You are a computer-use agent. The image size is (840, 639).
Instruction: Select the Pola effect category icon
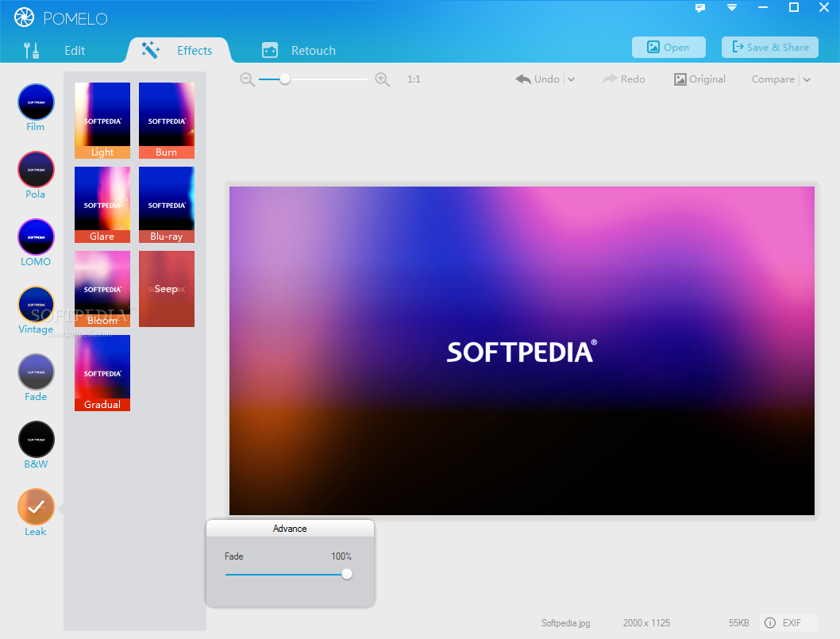[36, 169]
